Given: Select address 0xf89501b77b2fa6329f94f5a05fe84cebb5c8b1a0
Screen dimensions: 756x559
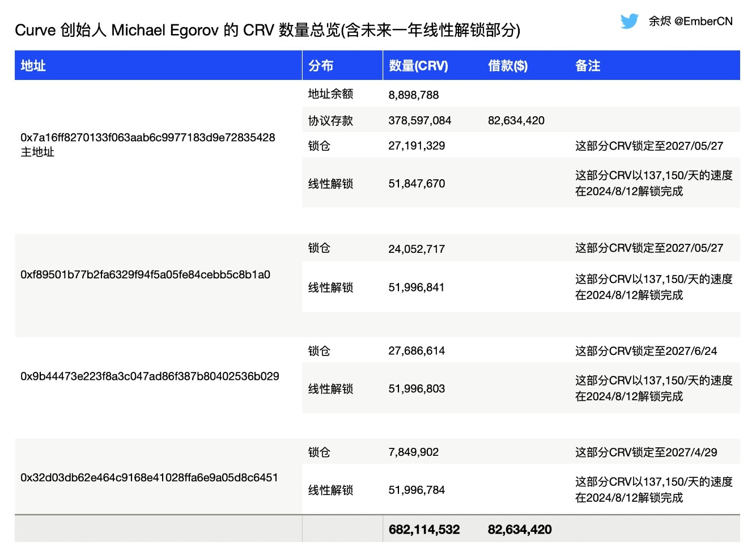Looking at the screenshot, I should (146, 274).
